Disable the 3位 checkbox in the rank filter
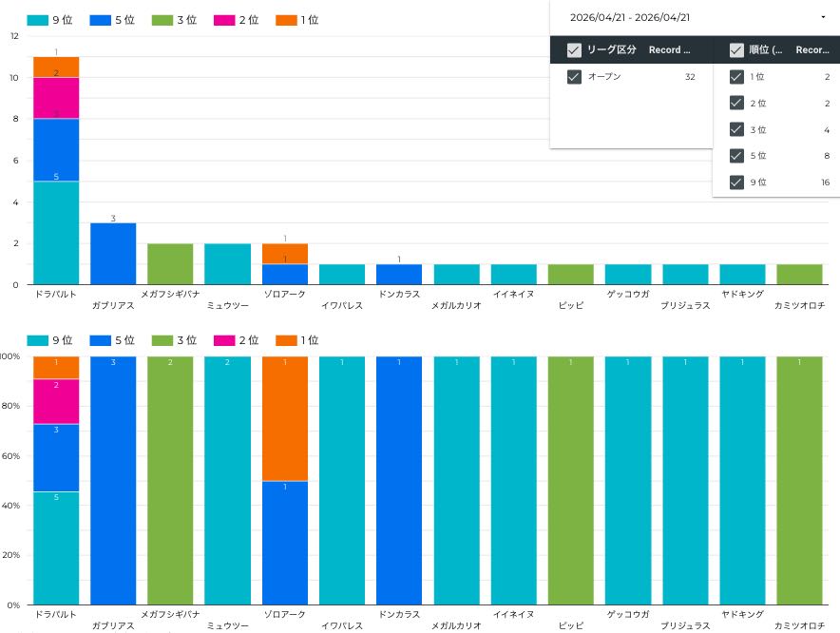Viewport: 840px width, 633px height. pos(736,130)
